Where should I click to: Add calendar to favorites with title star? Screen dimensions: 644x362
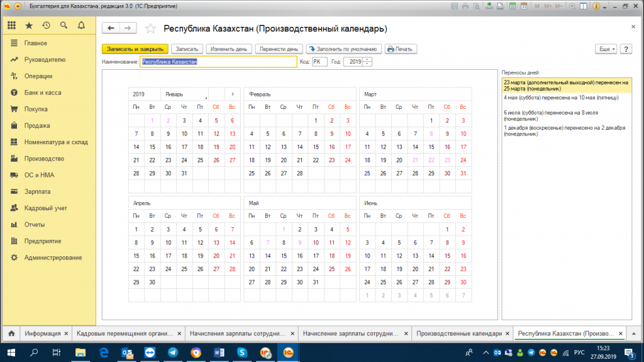coord(150,28)
